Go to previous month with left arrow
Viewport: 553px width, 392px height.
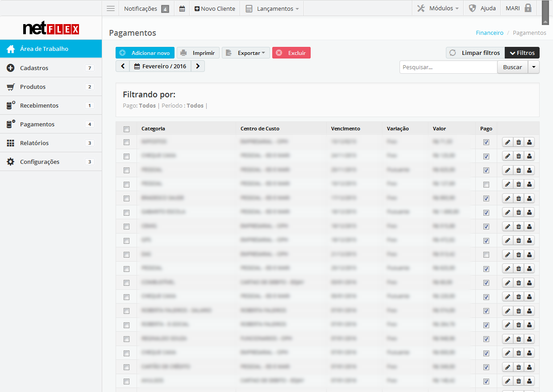pyautogui.click(x=123, y=66)
